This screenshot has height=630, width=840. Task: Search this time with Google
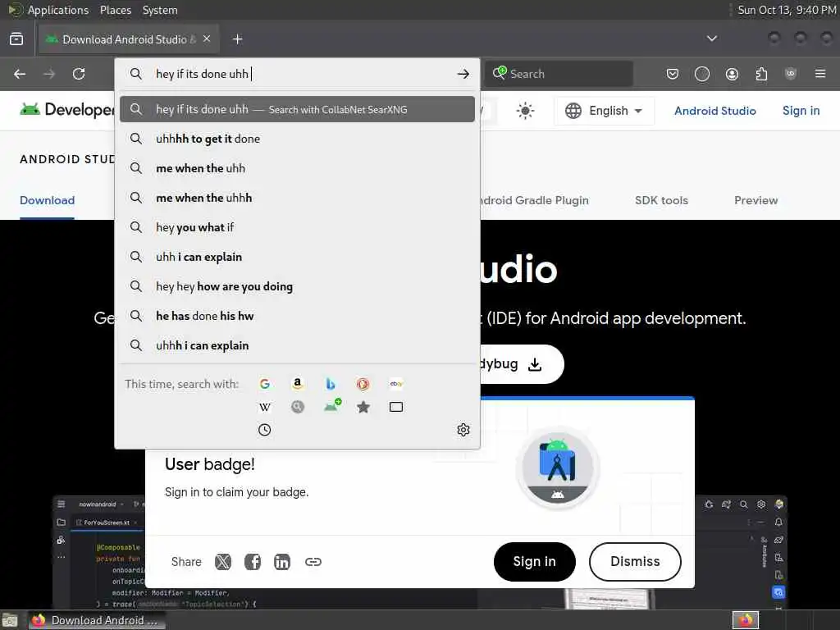pyautogui.click(x=265, y=384)
